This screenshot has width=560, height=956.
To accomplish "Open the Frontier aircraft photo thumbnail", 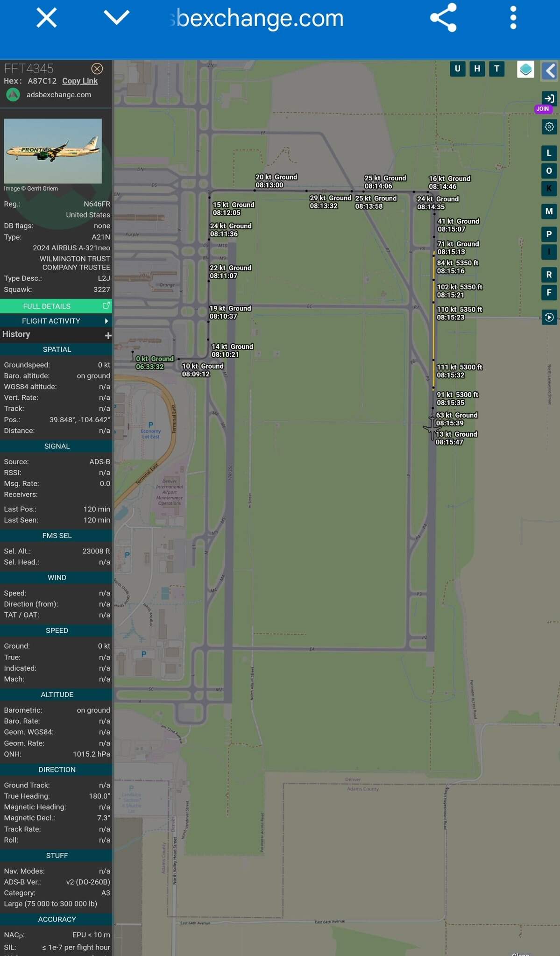I will tap(53, 151).
